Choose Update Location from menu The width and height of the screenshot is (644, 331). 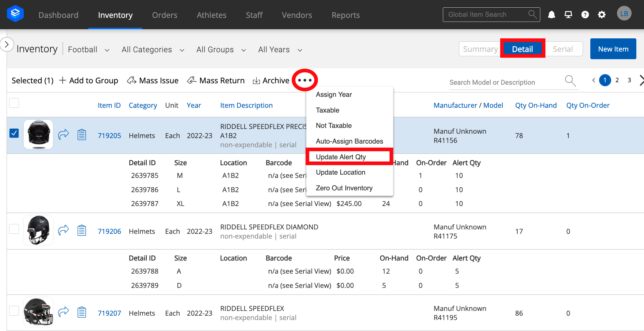[349, 172]
